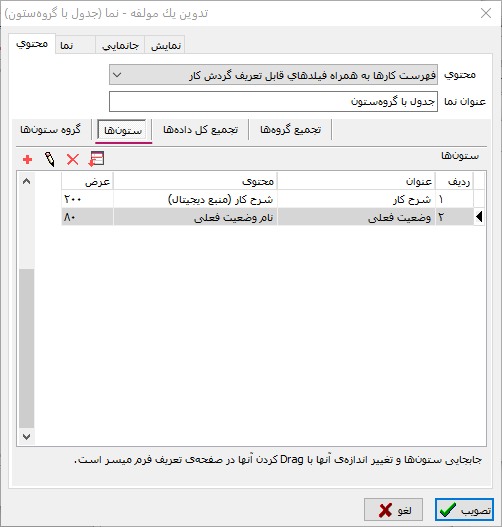Viewport: 502px width, 527px height.
Task: Click the لغو cancel button
Action: point(393,510)
